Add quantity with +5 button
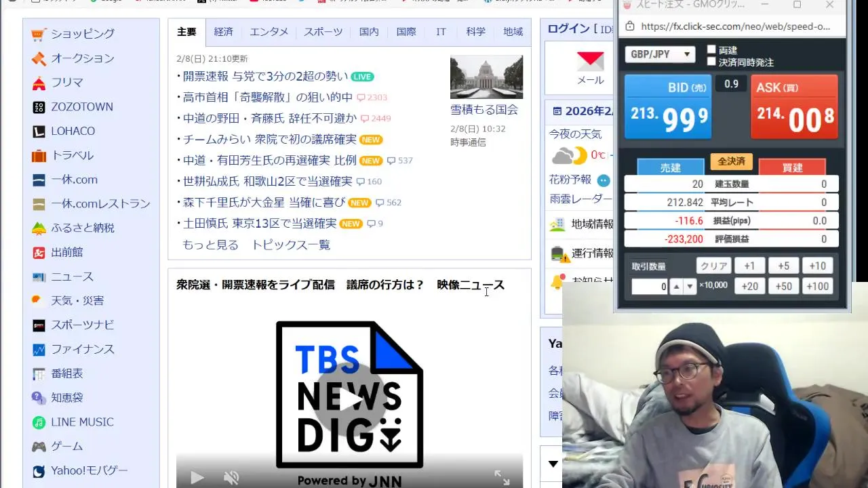Screen dimensions: 868x488 click(x=783, y=266)
